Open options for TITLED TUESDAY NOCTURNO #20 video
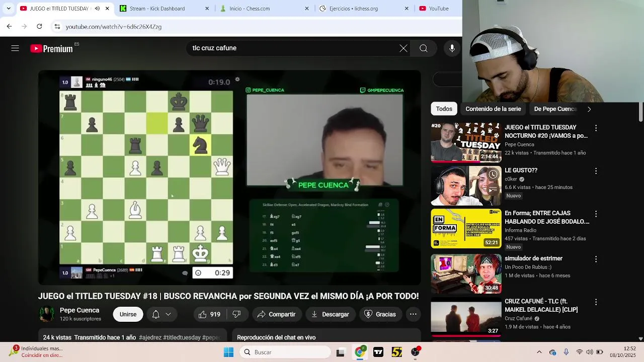Screen dimensions: 644x362 (596, 128)
